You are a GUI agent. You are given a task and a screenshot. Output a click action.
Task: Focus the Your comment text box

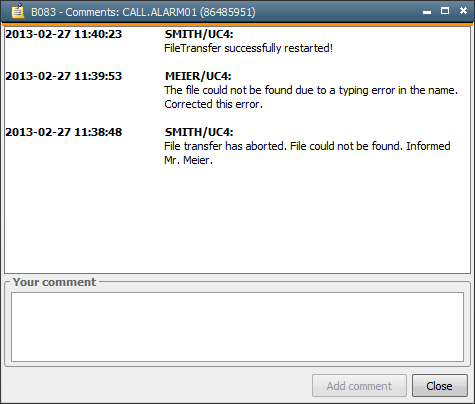point(237,327)
